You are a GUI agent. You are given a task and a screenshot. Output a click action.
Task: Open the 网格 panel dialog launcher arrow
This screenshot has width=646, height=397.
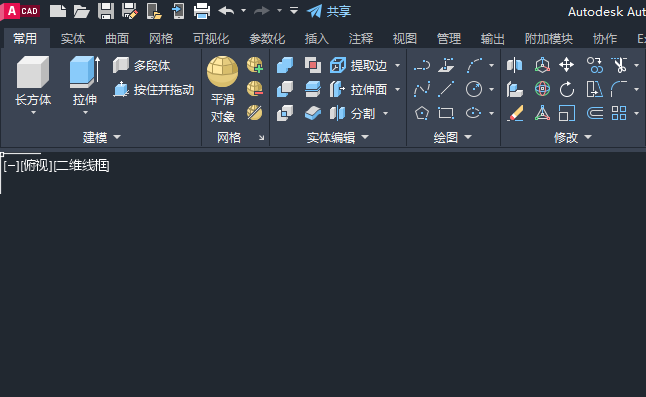pos(262,138)
